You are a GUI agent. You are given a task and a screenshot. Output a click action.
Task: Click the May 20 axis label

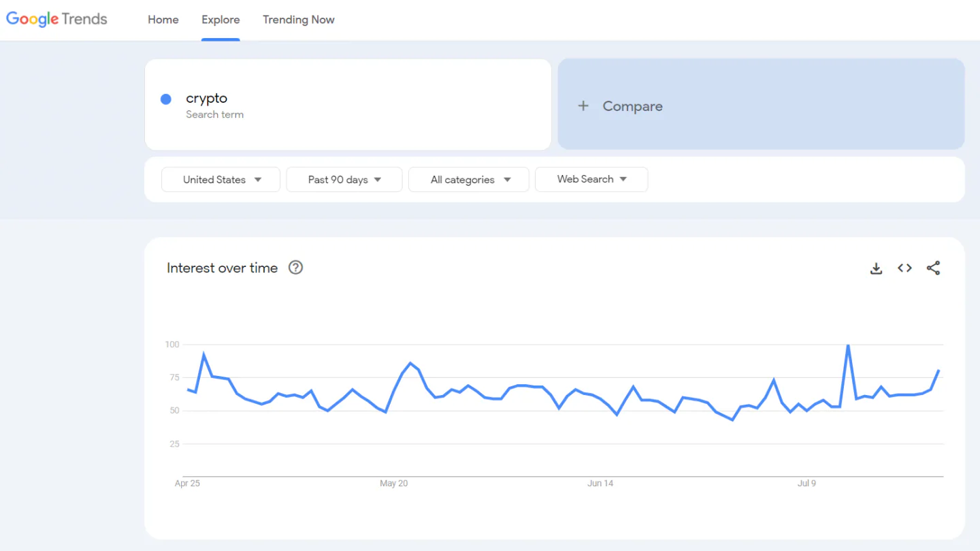(394, 484)
